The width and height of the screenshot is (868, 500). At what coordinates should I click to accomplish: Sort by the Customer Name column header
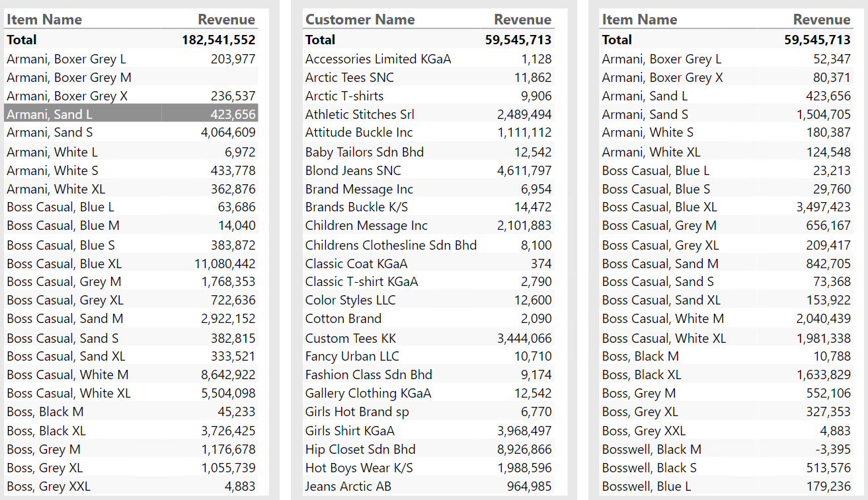coord(360,20)
